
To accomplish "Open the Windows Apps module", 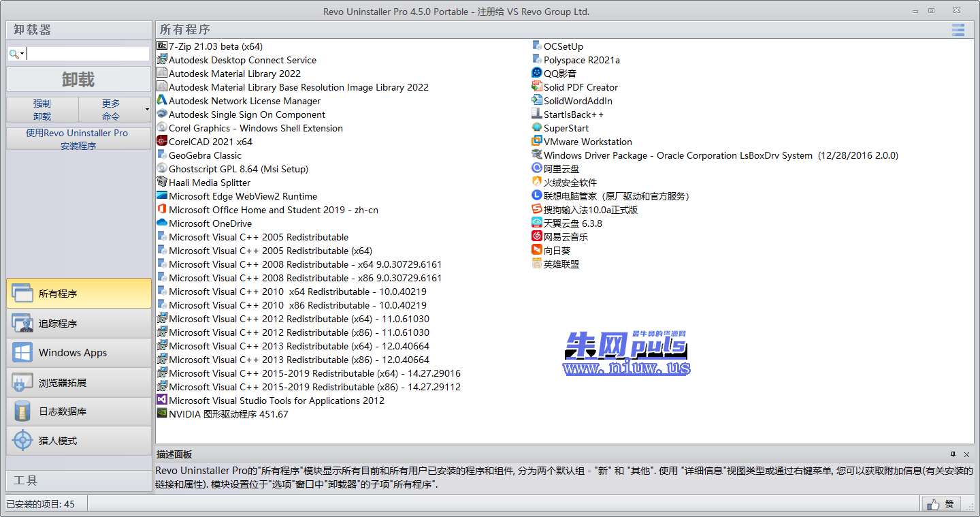I will (79, 353).
